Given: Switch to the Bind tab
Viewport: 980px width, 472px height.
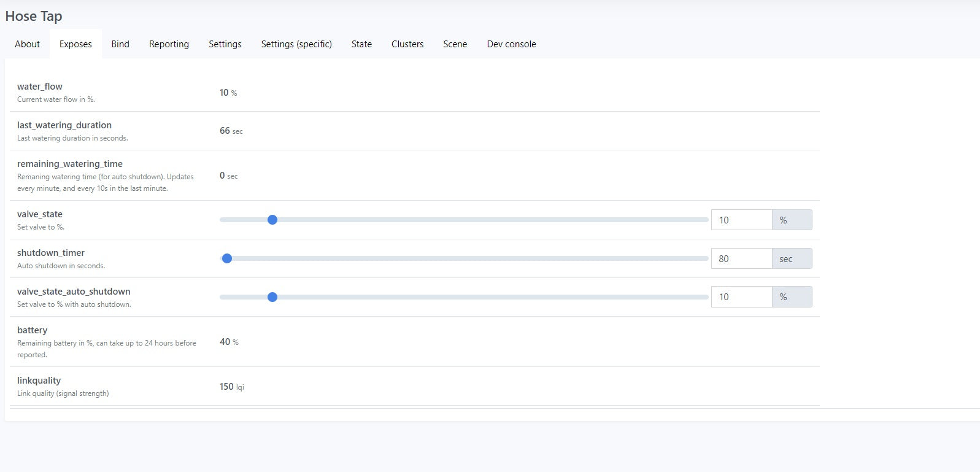Looking at the screenshot, I should point(120,44).
